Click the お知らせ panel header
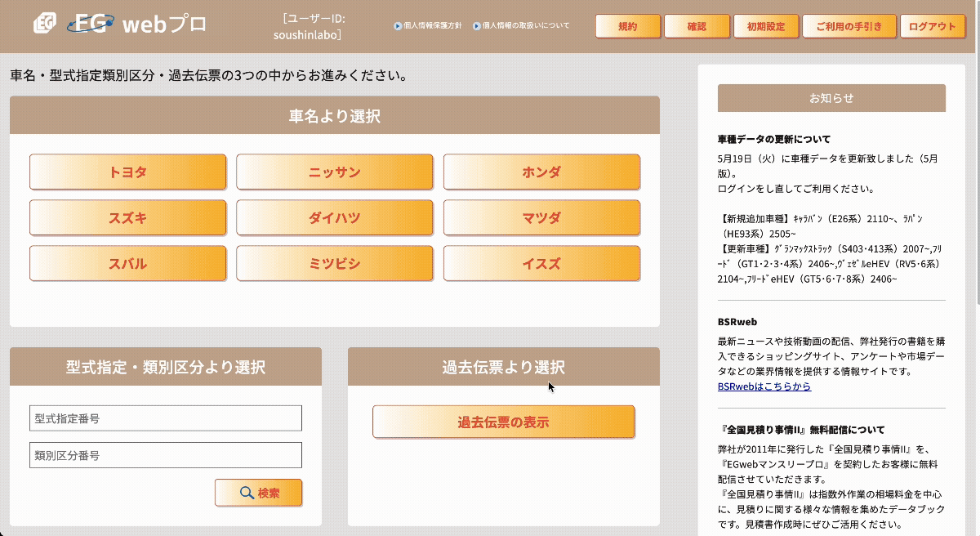The width and height of the screenshot is (980, 536). tap(831, 98)
